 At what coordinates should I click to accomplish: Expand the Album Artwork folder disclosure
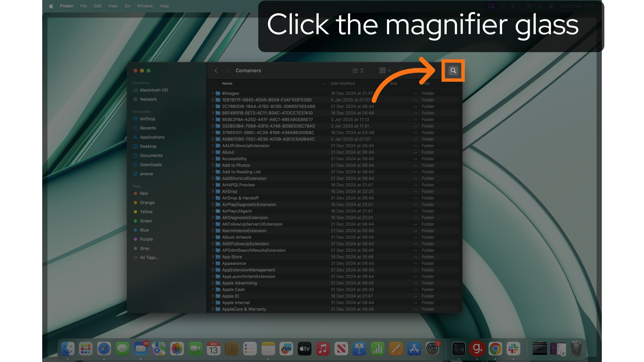click(213, 237)
